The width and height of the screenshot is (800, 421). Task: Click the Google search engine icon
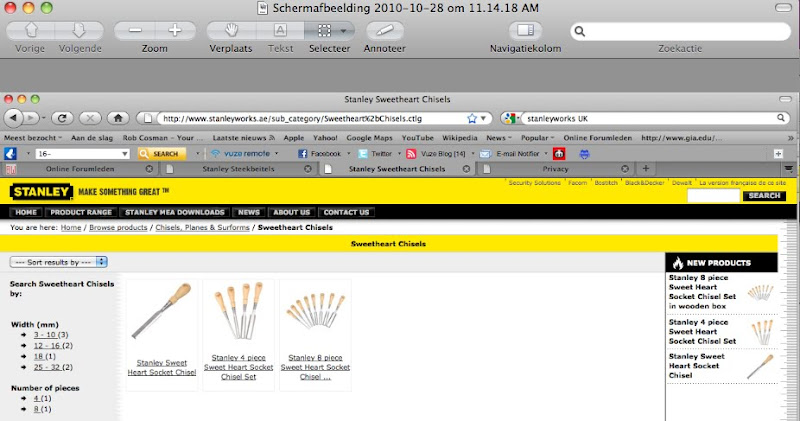point(508,118)
